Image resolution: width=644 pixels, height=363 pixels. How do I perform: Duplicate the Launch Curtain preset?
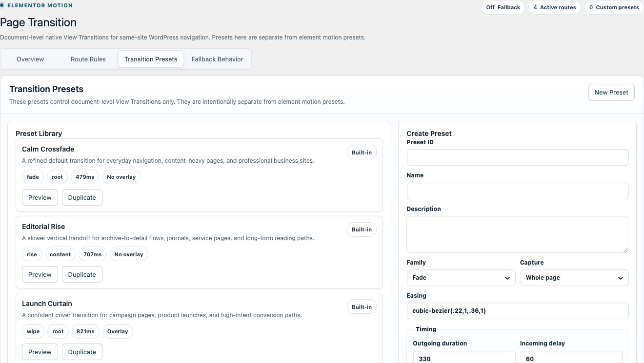click(x=82, y=352)
